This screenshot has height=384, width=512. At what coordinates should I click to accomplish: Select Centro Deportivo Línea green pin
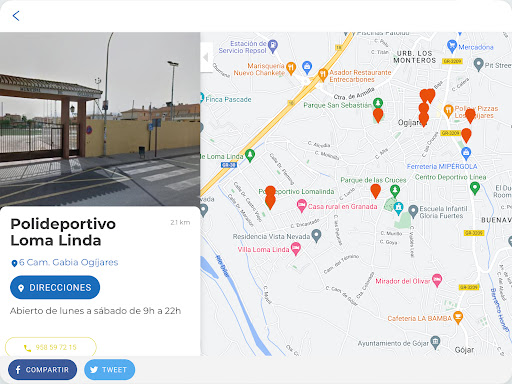[475, 188]
